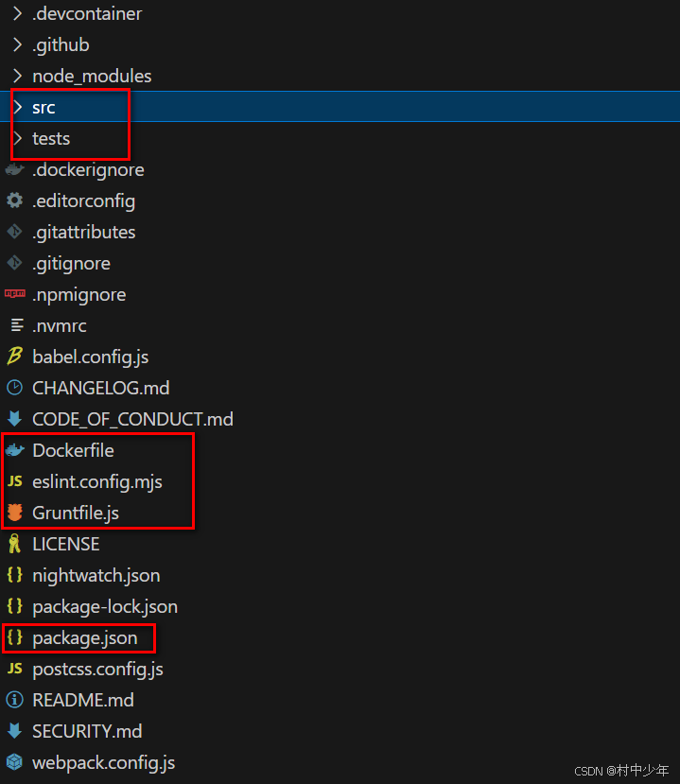
Task: Click the git icon beside .gitignore
Action: click(x=14, y=263)
